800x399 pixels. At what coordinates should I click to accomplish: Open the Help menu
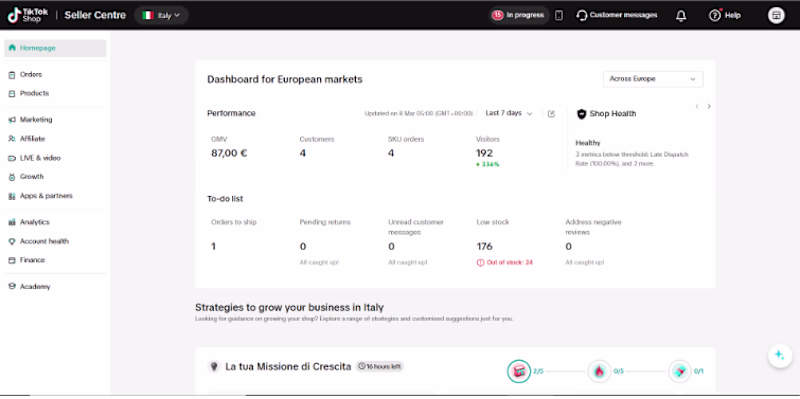724,15
